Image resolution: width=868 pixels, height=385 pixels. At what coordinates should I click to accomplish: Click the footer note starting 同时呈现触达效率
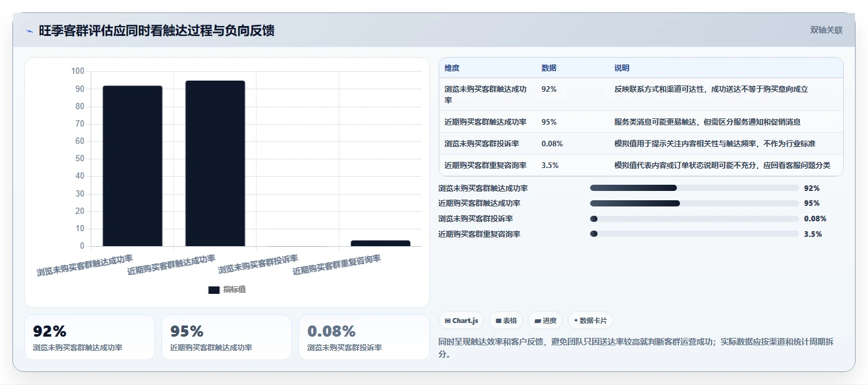[x=637, y=348]
